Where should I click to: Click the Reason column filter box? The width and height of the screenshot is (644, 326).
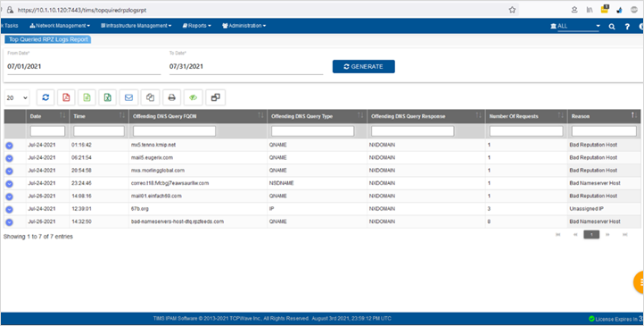click(x=604, y=131)
